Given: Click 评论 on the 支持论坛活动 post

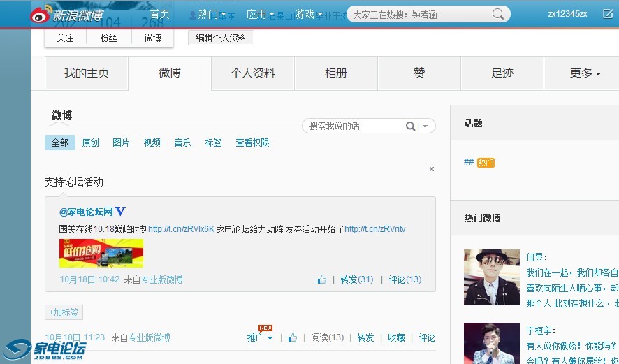Looking at the screenshot, I should coord(427,337).
